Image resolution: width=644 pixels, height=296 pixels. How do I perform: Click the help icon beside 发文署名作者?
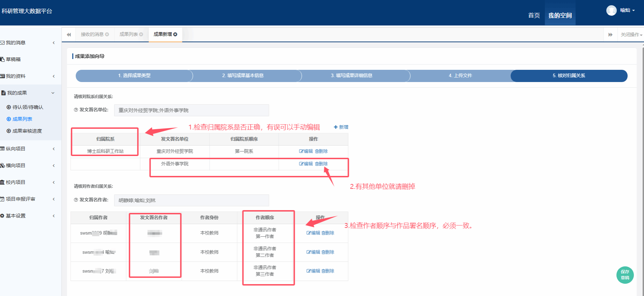pyautogui.click(x=76, y=200)
